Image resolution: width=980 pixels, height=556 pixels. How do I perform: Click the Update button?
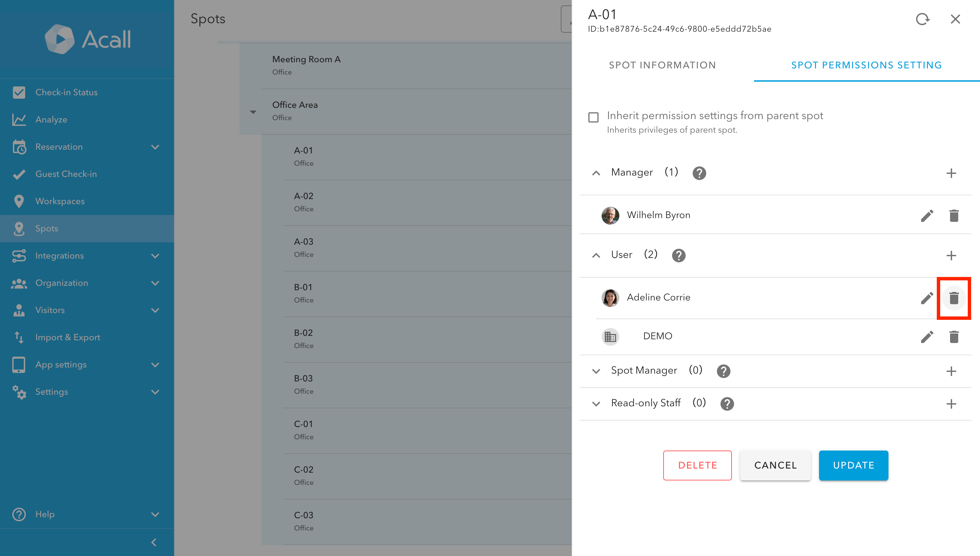click(x=853, y=465)
